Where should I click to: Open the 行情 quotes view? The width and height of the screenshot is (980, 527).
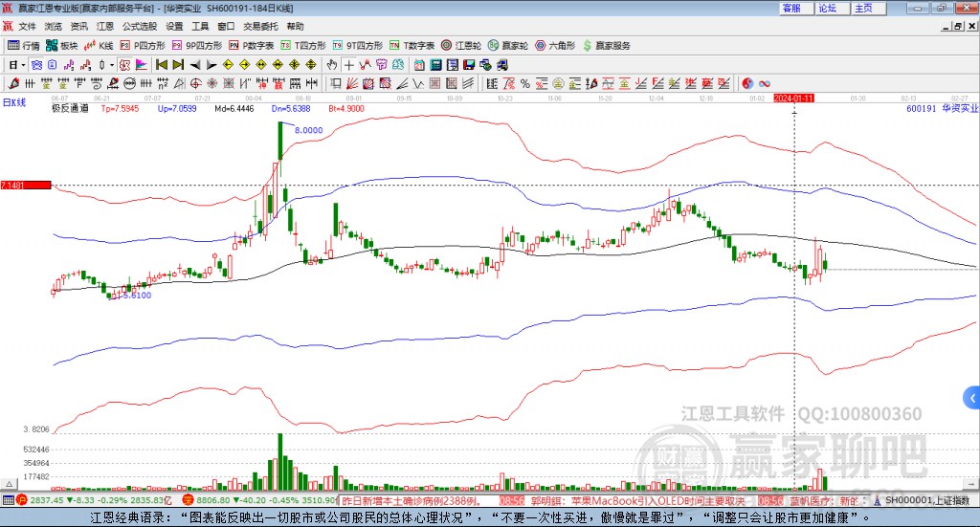(23, 46)
